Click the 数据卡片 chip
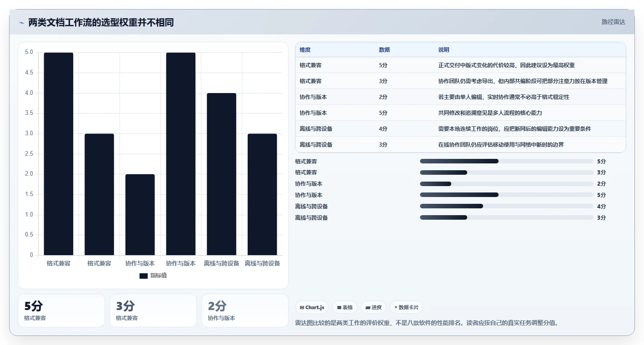This screenshot has width=644, height=345. click(406, 307)
